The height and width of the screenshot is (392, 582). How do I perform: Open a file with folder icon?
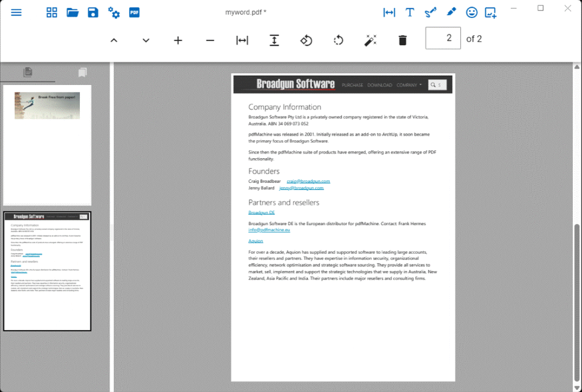click(73, 13)
